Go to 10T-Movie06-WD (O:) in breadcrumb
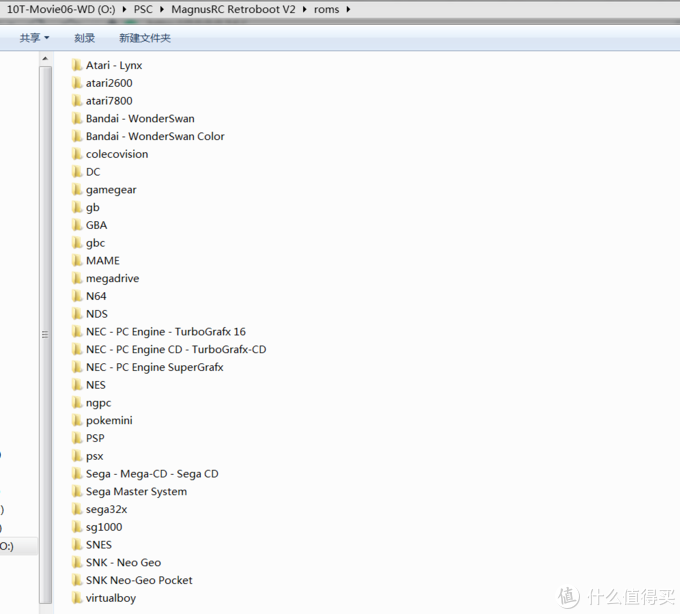Image resolution: width=680 pixels, height=614 pixels. (x=61, y=9)
